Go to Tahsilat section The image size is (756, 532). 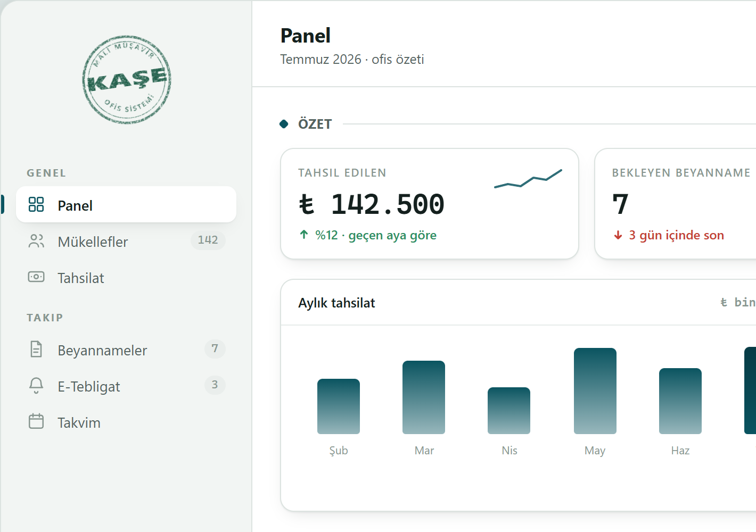tap(126, 277)
